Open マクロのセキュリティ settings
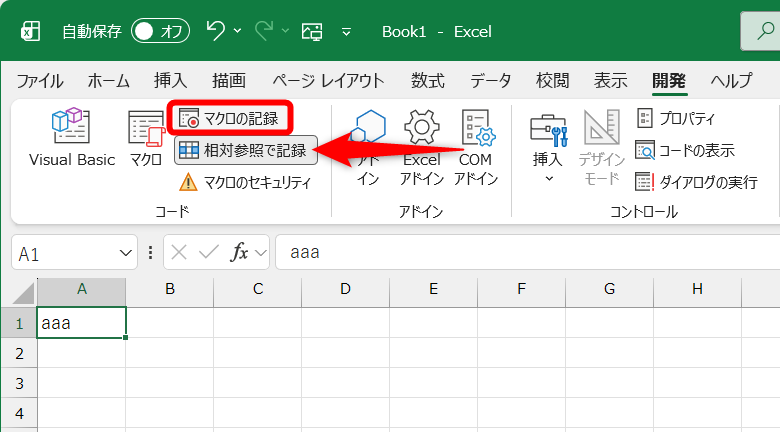The height and width of the screenshot is (432, 780). (x=245, y=182)
